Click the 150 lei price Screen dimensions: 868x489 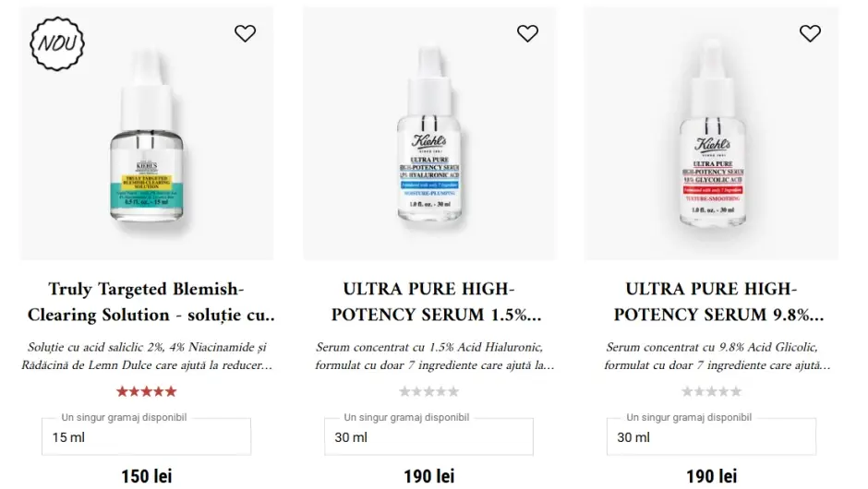coord(147,476)
